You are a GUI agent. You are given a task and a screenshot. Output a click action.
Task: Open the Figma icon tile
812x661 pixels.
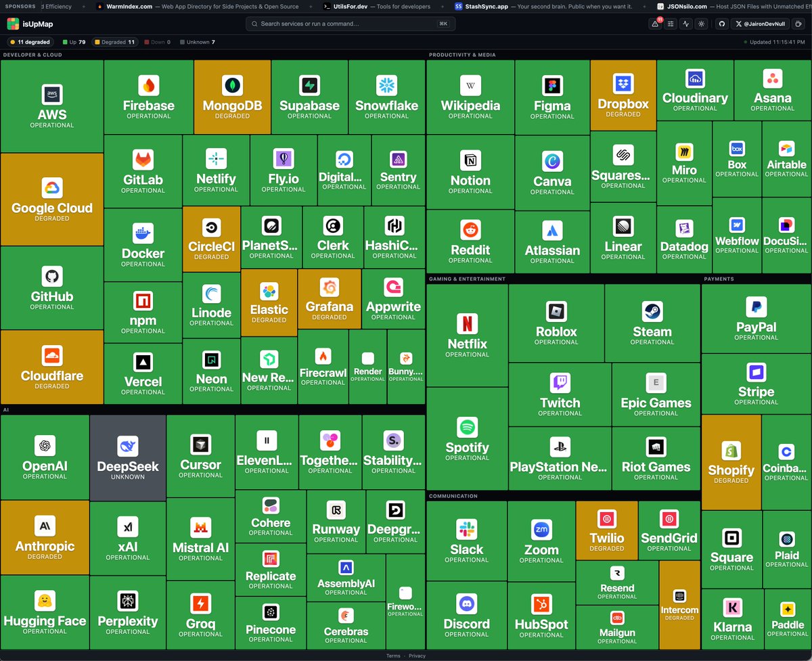pyautogui.click(x=552, y=86)
